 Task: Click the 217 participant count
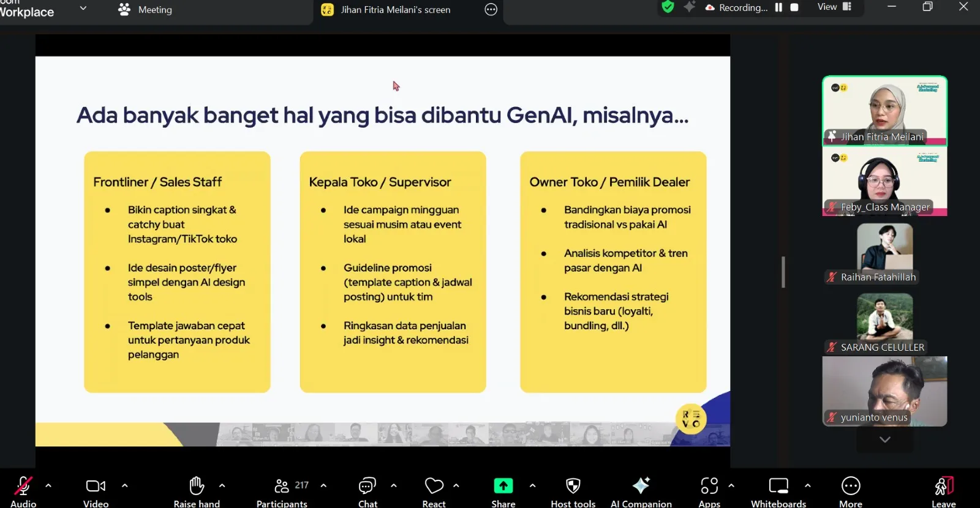(302, 485)
